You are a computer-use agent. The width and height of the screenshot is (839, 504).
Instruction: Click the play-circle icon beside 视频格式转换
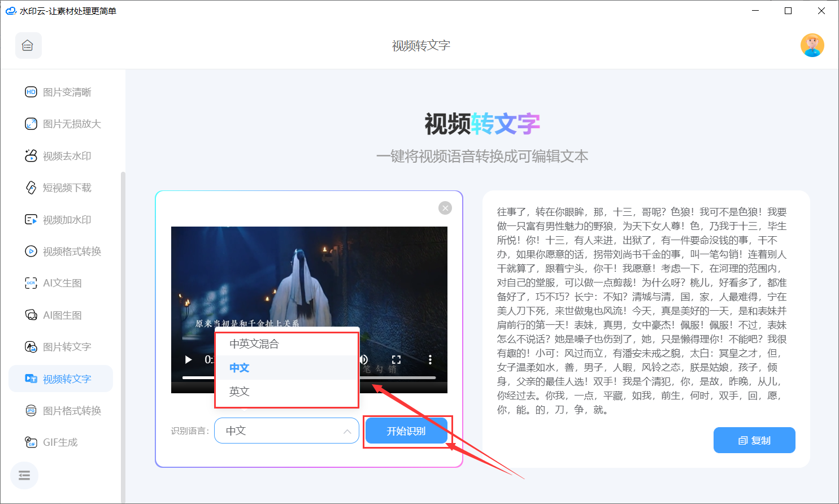[x=31, y=251]
